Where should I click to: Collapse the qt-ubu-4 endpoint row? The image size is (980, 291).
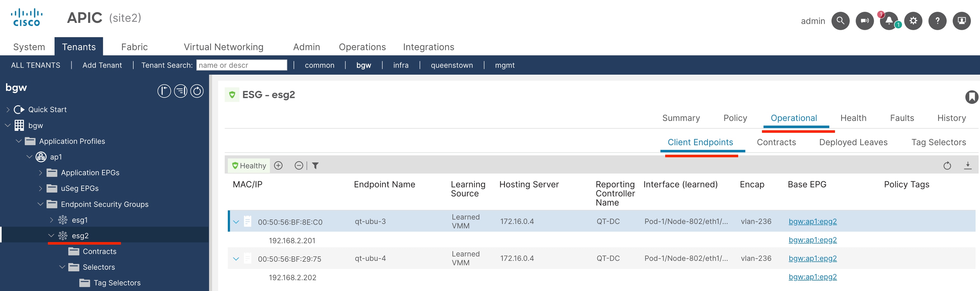236,259
